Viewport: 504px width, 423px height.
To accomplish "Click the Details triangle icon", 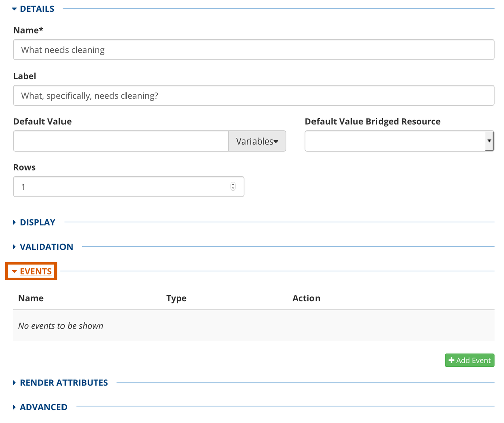I will point(14,9).
